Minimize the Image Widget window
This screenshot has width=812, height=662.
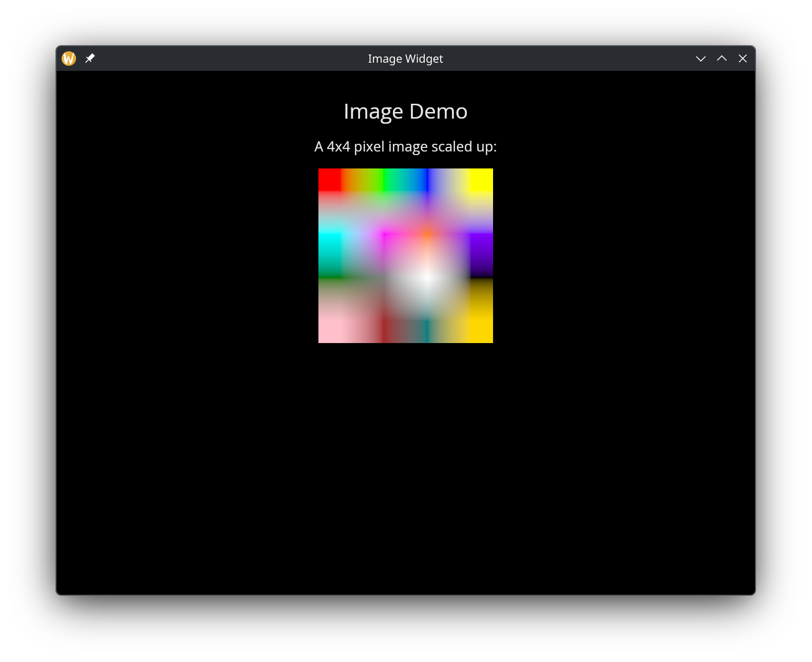(701, 59)
